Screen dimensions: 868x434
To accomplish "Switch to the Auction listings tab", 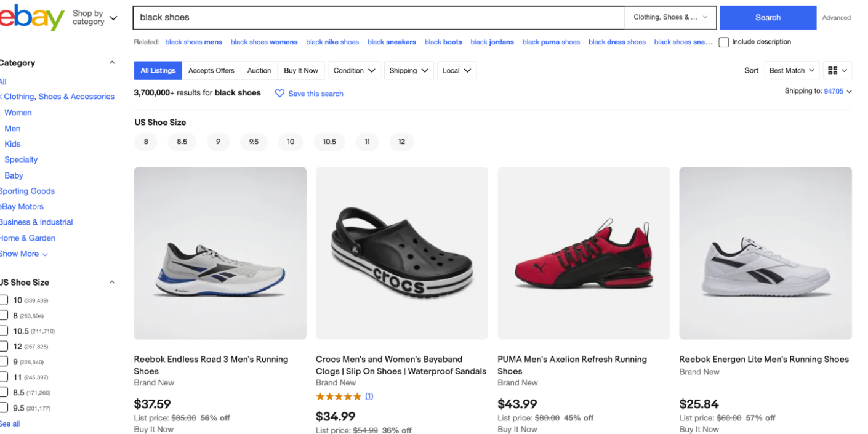I will click(259, 71).
